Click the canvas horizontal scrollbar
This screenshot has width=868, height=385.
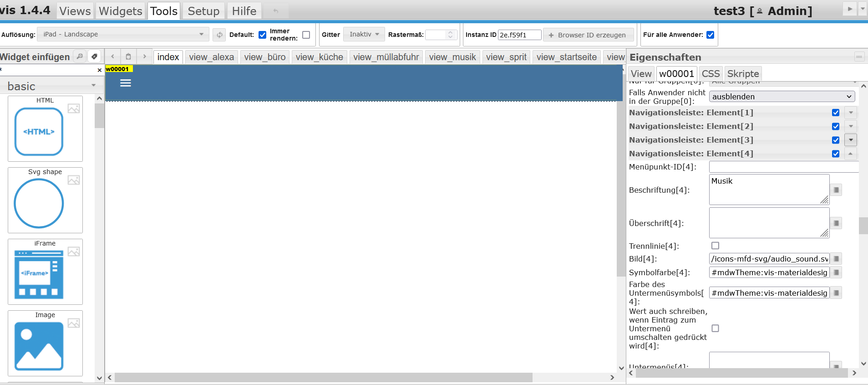tap(323, 377)
